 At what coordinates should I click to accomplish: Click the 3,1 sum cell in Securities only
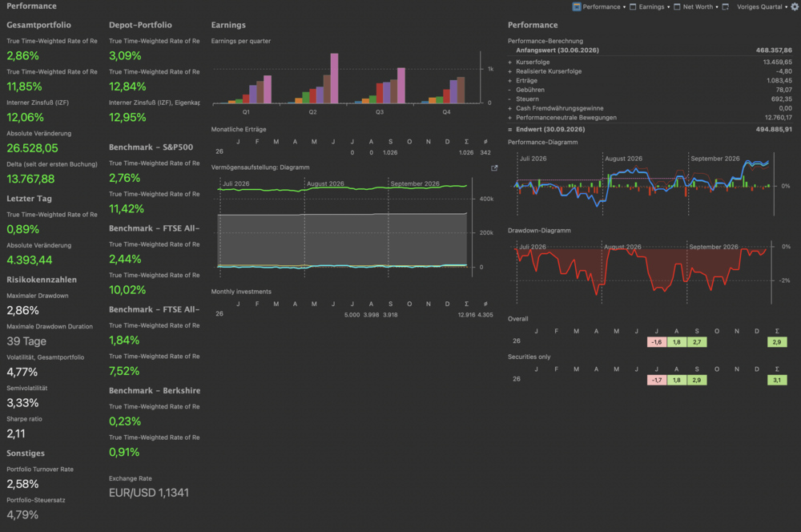[777, 380]
